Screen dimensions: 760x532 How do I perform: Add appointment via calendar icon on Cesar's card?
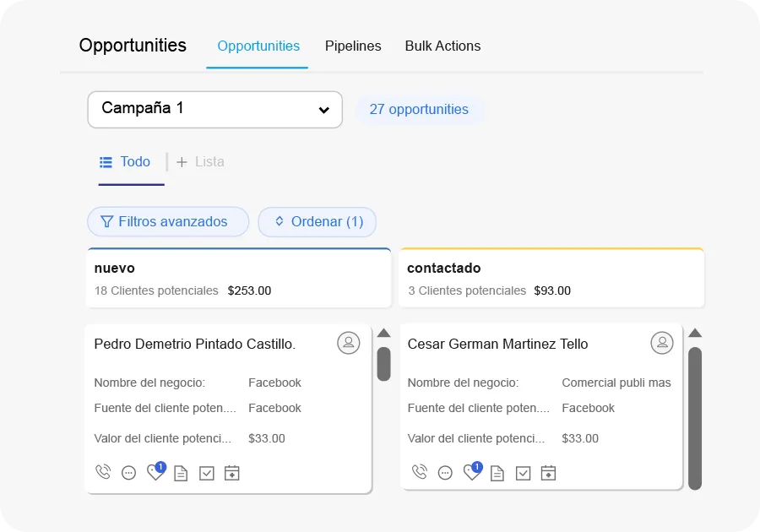pyautogui.click(x=549, y=473)
